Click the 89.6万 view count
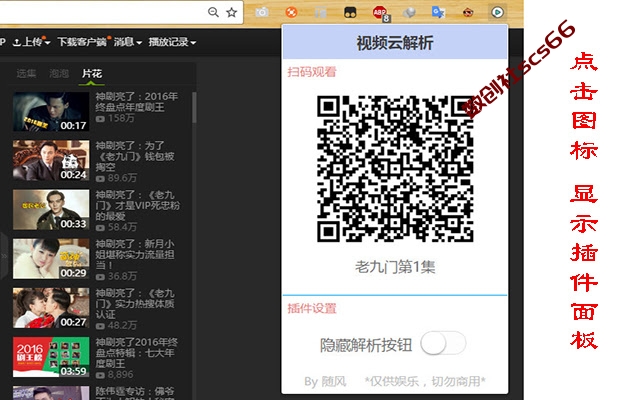 [122, 178]
